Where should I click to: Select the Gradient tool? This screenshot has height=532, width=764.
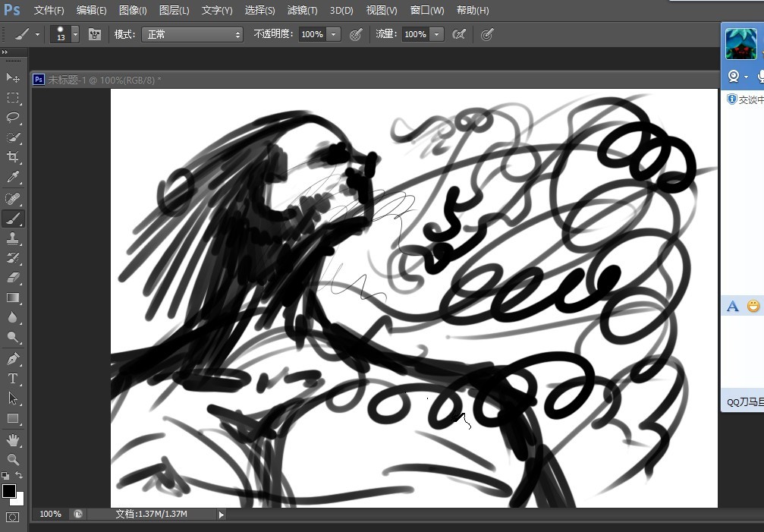(x=13, y=297)
